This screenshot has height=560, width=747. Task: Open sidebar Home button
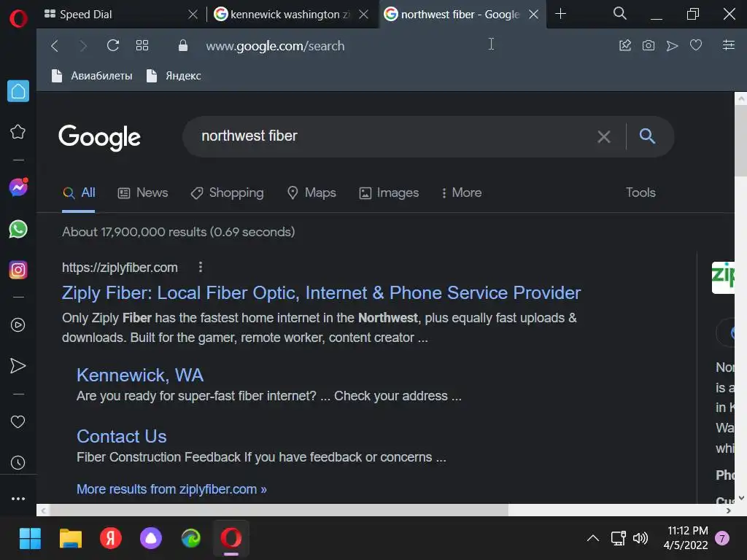tap(18, 91)
